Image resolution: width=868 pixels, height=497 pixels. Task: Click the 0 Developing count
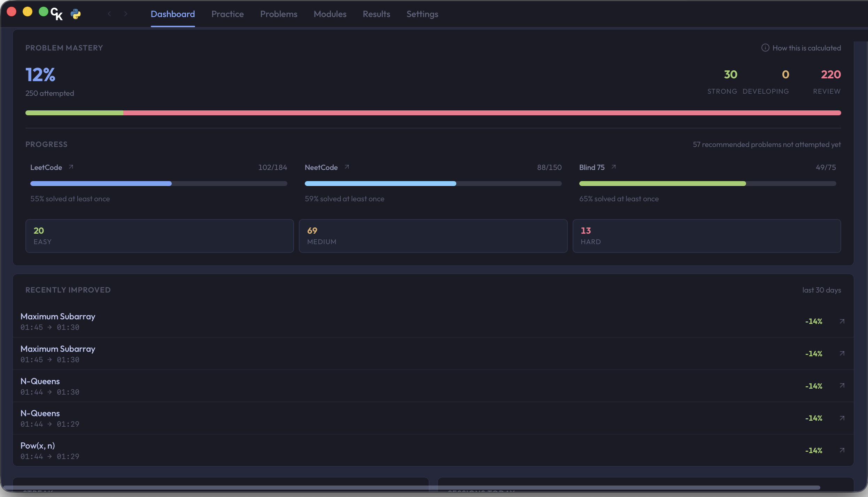(x=785, y=75)
